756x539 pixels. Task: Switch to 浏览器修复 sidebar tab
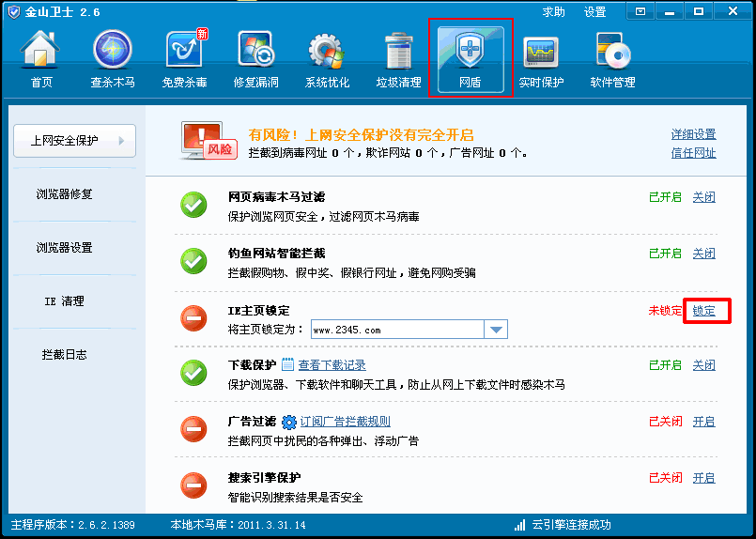click(64, 194)
